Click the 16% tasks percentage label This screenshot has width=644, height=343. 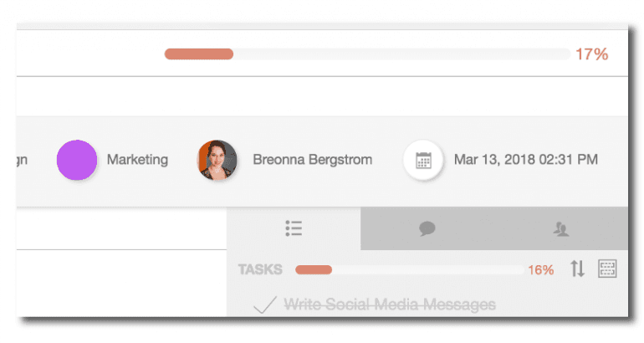[x=540, y=270]
